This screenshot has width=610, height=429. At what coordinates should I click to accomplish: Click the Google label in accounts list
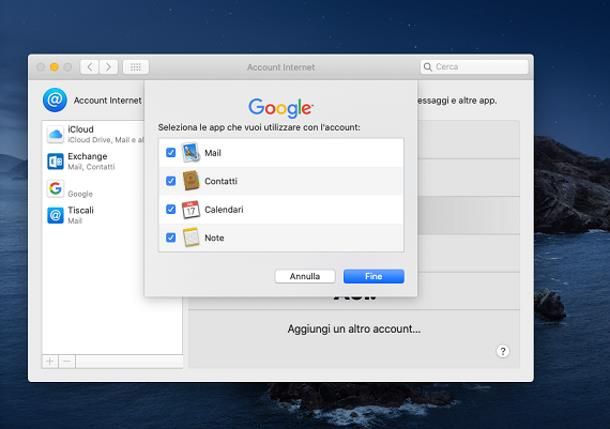pos(80,194)
